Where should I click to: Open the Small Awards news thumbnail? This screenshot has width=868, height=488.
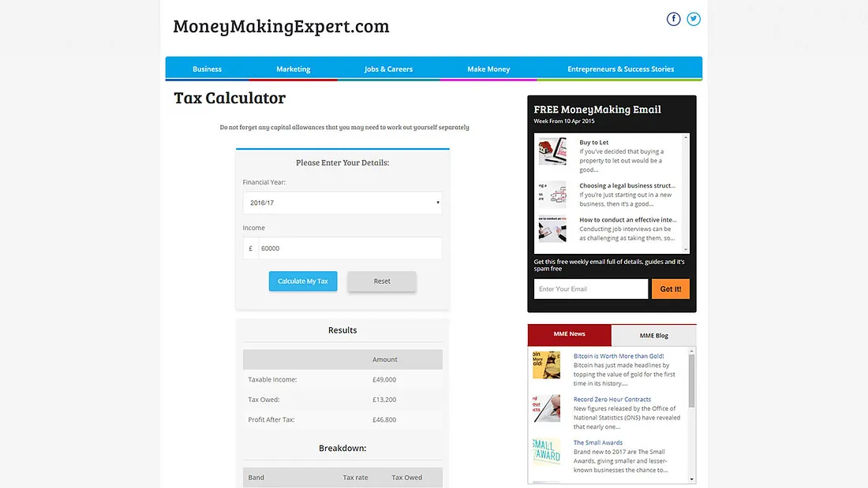point(546,452)
